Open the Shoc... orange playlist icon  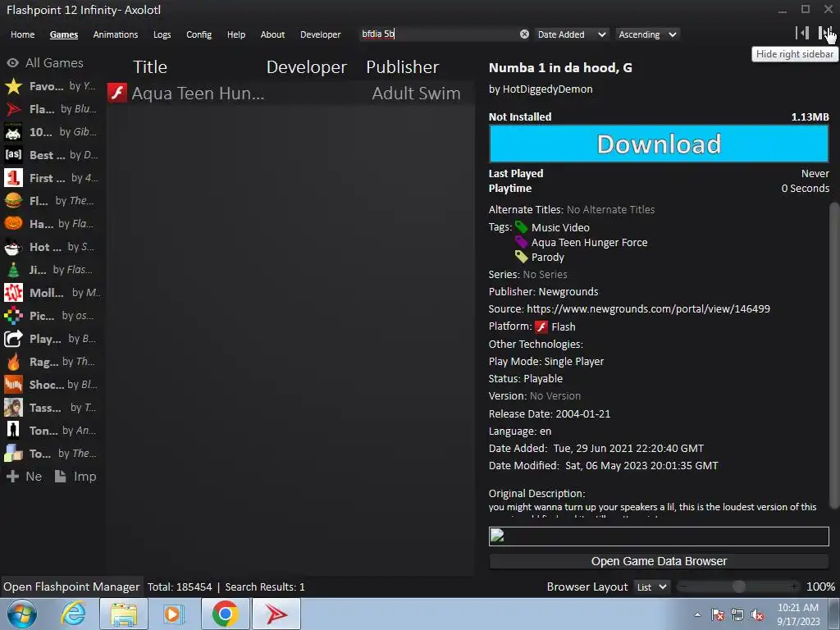coord(13,386)
